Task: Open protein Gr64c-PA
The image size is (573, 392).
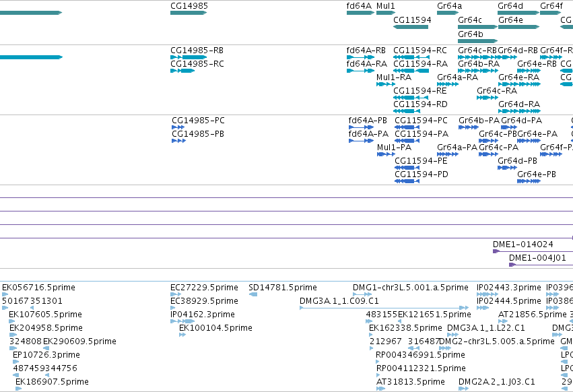Action: (x=488, y=154)
